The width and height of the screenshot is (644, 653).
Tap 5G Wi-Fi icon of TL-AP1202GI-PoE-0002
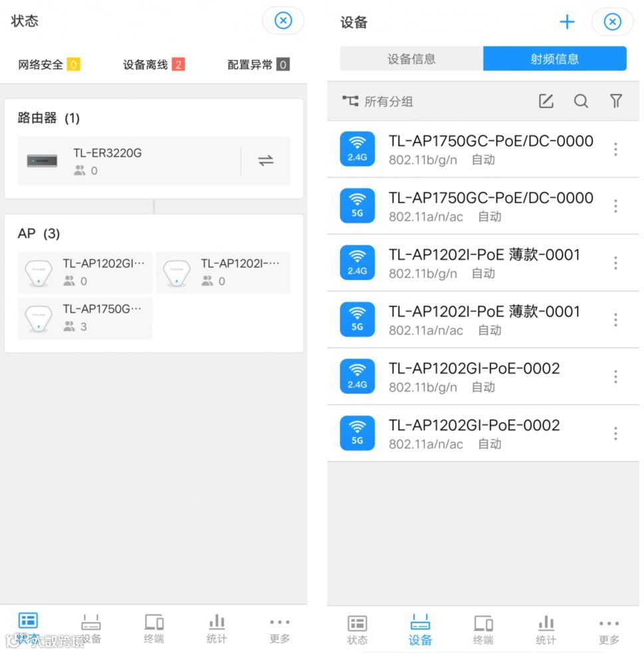click(x=357, y=433)
